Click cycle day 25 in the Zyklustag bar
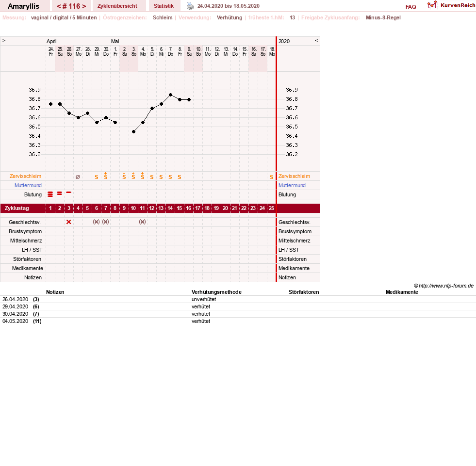This screenshot has height=466, width=476. 271,208
